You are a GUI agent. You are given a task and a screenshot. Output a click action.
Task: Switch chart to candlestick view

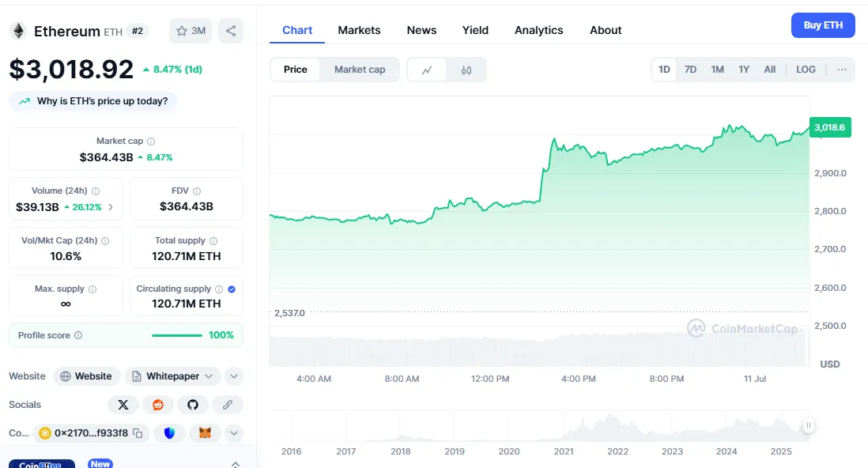[x=466, y=70]
